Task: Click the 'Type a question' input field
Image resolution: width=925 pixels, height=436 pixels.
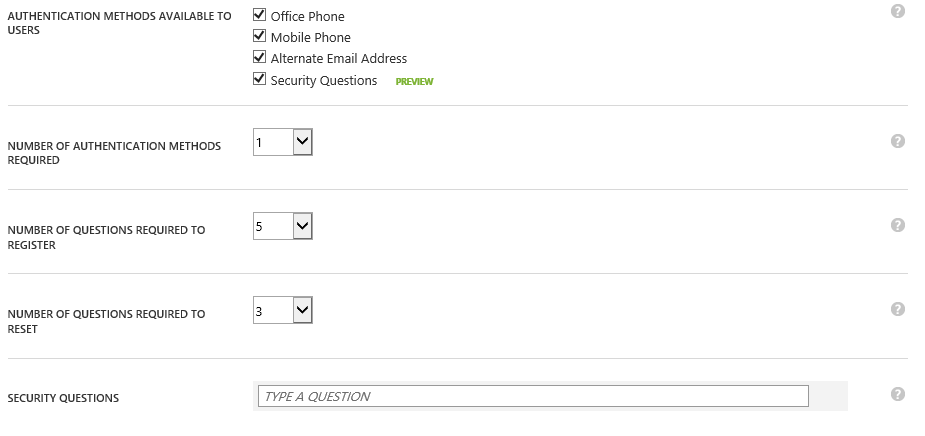Action: (533, 396)
